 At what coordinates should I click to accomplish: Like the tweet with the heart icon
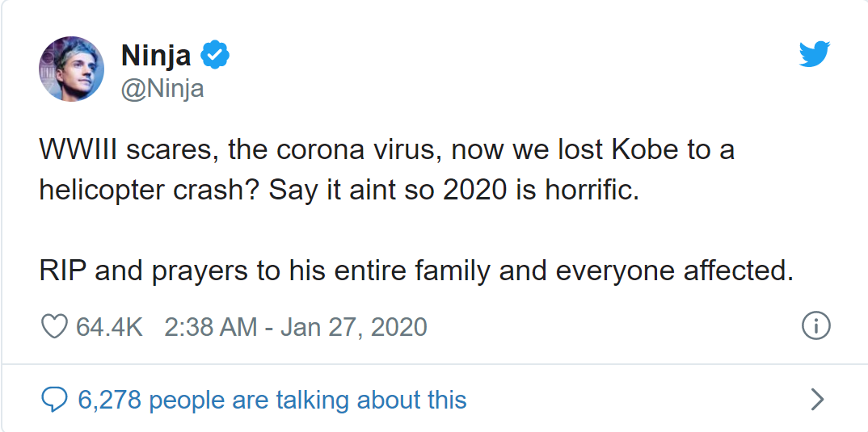pos(54,327)
